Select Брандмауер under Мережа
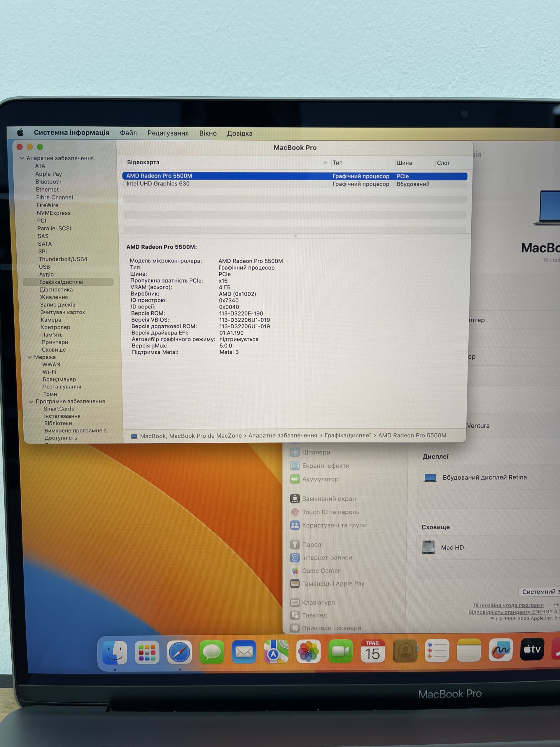Viewport: 560px width, 747px height. (59, 379)
